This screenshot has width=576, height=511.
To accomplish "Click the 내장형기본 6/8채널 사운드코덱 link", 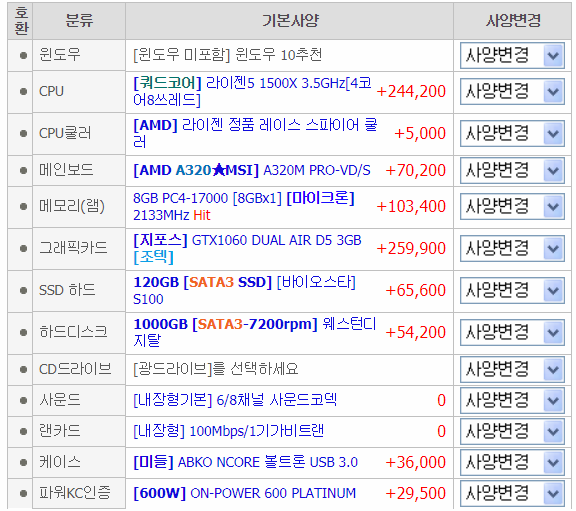I will [235, 400].
